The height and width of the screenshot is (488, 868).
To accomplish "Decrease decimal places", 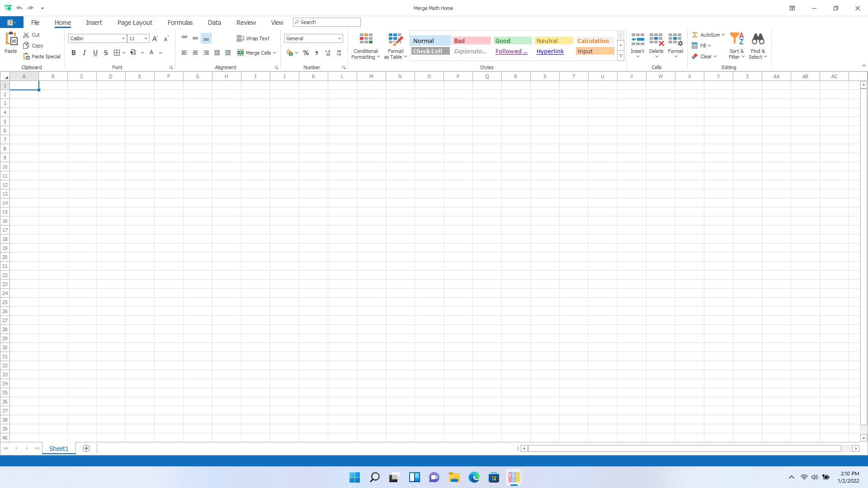I will (339, 53).
